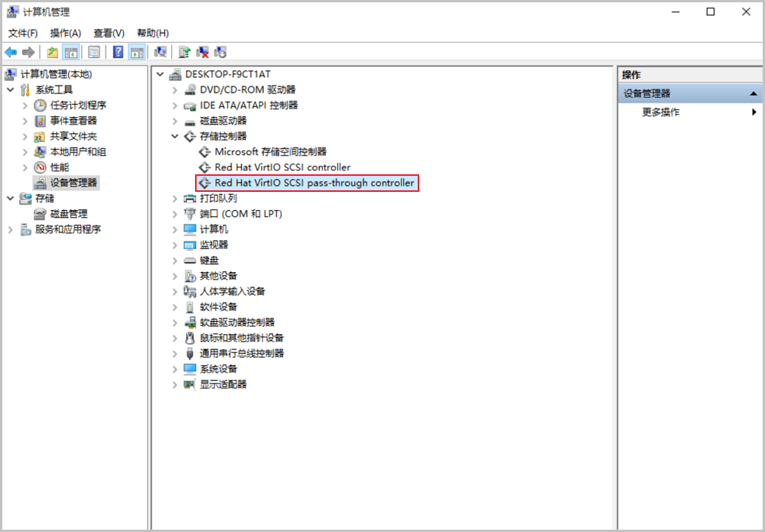Collapse 设备管理器 section in 操作 pane
Viewport: 765px width, 532px height.
click(754, 93)
